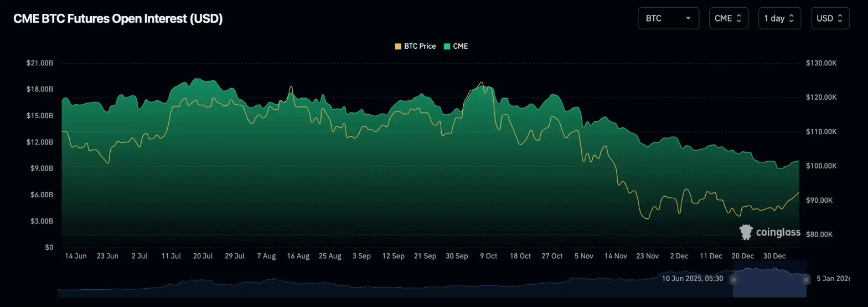Click the chart title CME BTC Futures Open Interest
868x307 pixels.
tap(118, 19)
